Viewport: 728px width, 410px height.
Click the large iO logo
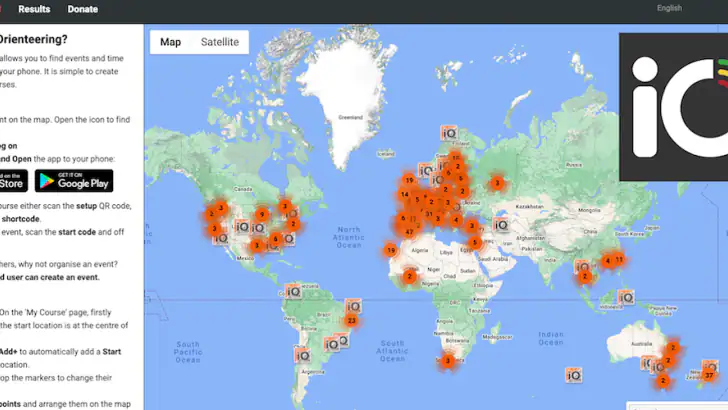tap(674, 107)
